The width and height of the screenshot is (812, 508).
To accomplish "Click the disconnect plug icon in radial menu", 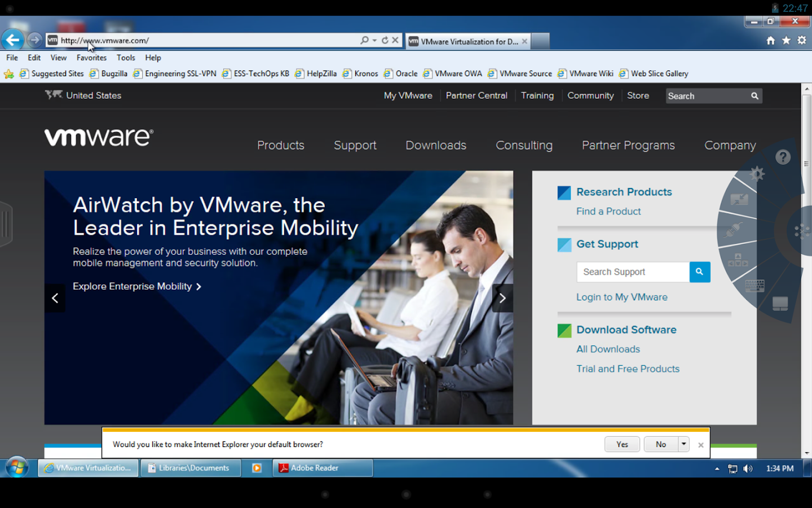I will (733, 230).
